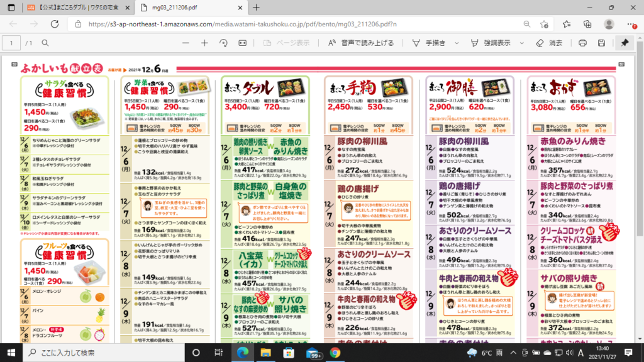Open Microsoft Edge from the taskbar
Viewport: 644px width, 362px height.
243,353
